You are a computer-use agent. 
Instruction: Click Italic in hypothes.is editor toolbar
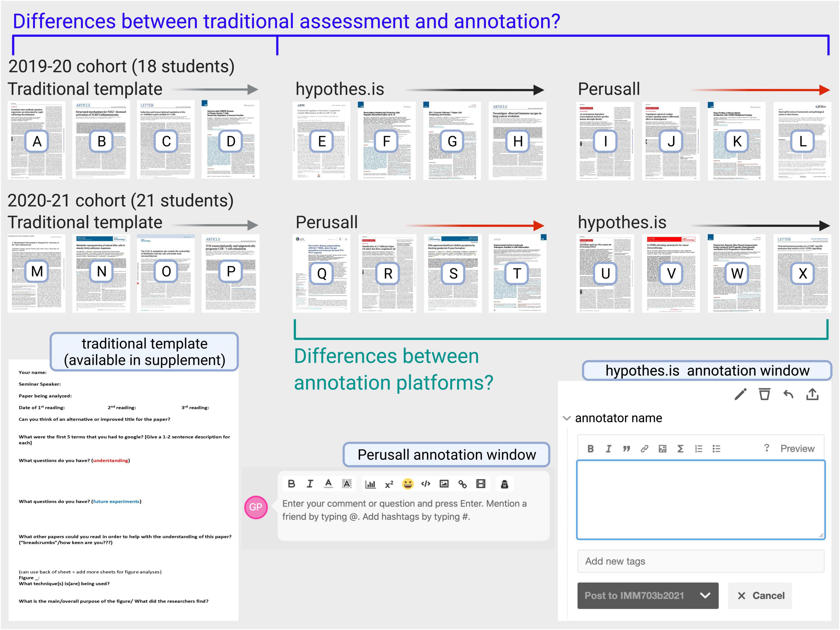coord(608,449)
